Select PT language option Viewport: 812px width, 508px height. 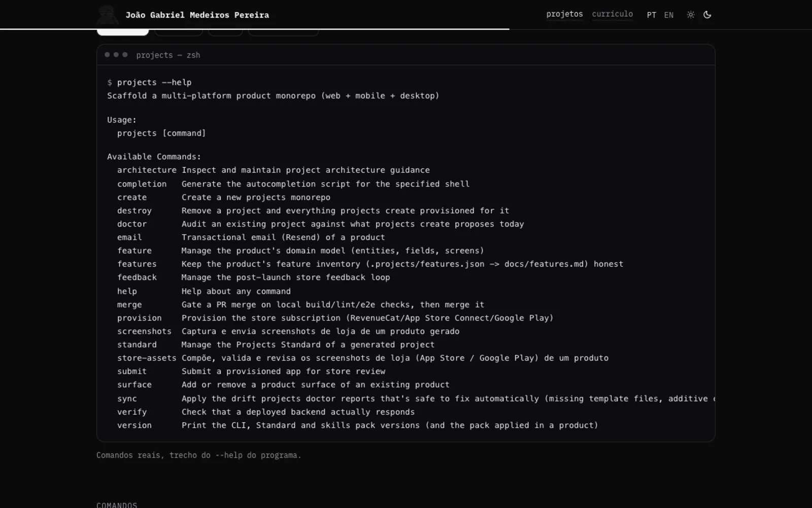(x=651, y=15)
